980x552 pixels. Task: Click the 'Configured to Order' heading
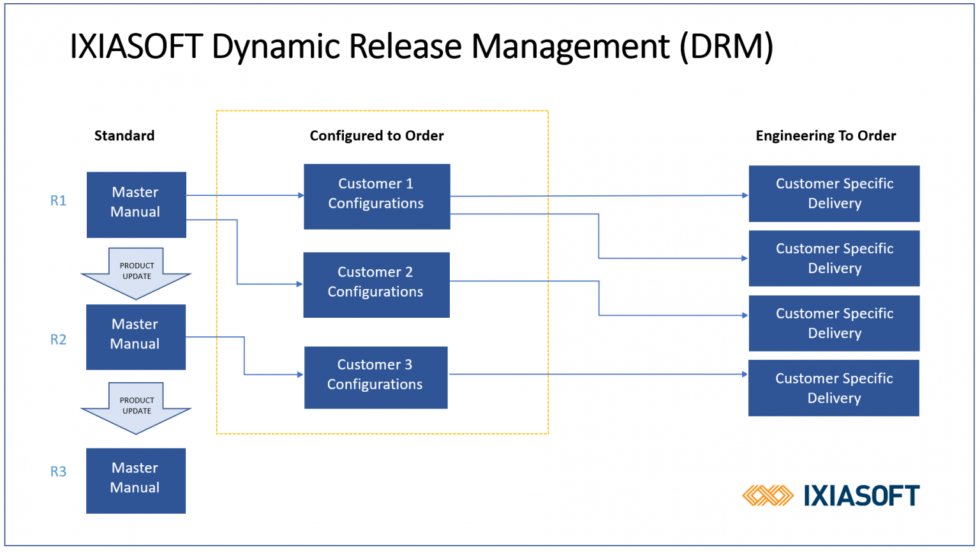(x=376, y=135)
